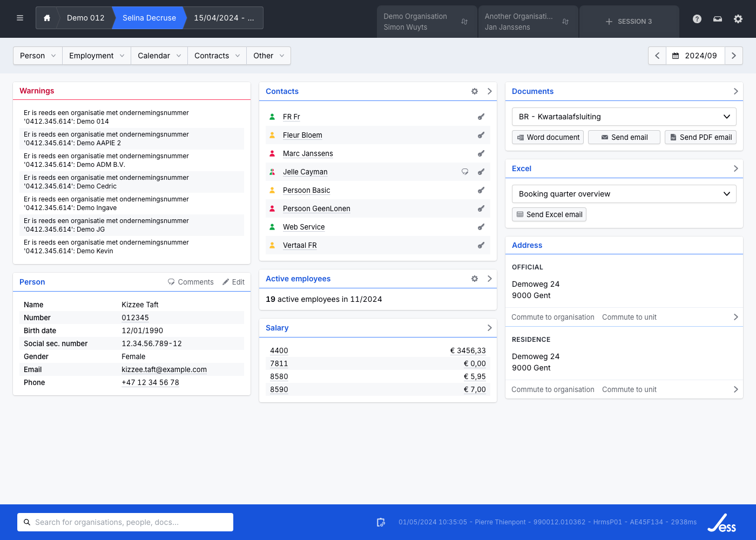Click the Contacts panel gear icon
756x540 pixels.
pyautogui.click(x=475, y=91)
